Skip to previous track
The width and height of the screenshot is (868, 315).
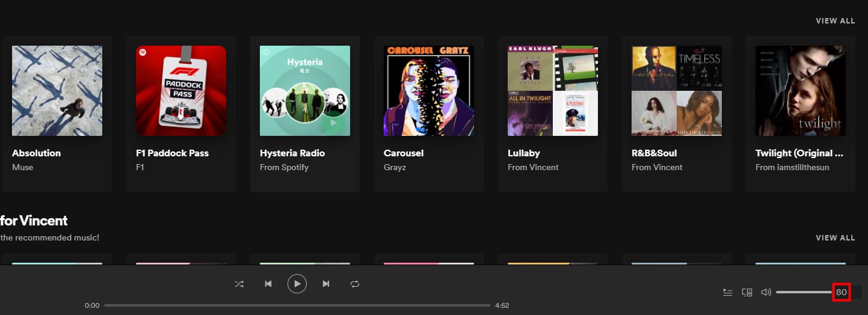pos(268,284)
